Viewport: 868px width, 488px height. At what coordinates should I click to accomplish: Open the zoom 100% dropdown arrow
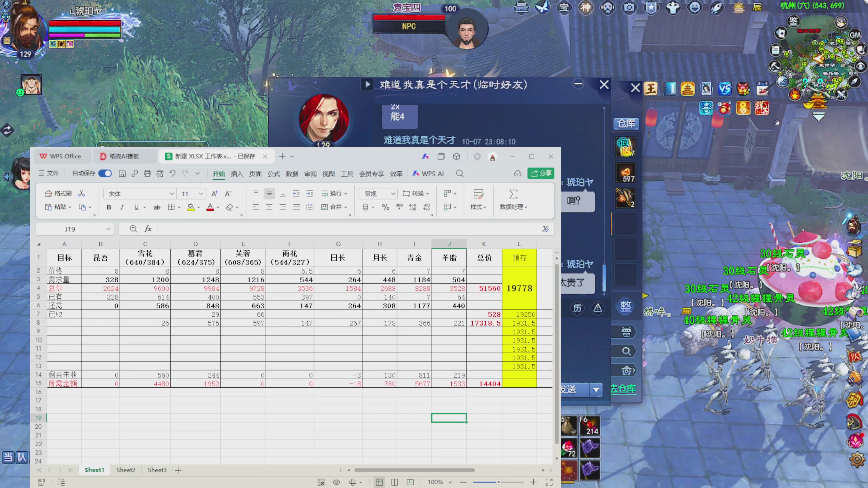(450, 482)
